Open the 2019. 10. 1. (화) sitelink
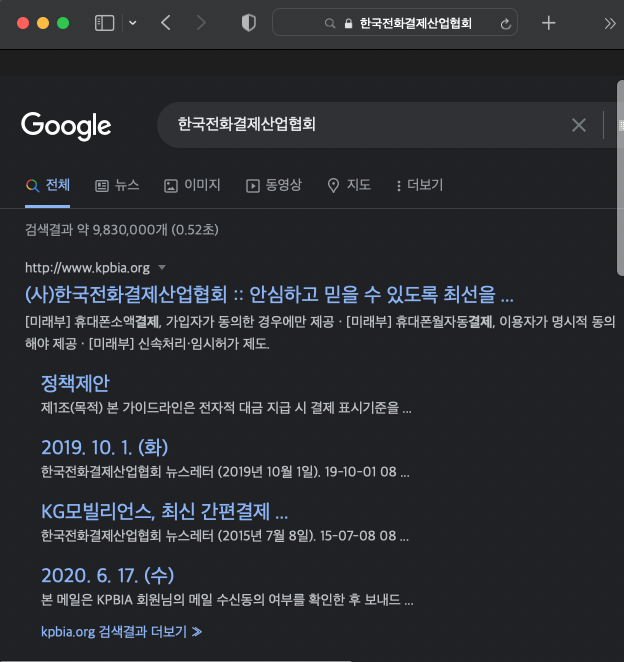The width and height of the screenshot is (624, 662). [105, 448]
